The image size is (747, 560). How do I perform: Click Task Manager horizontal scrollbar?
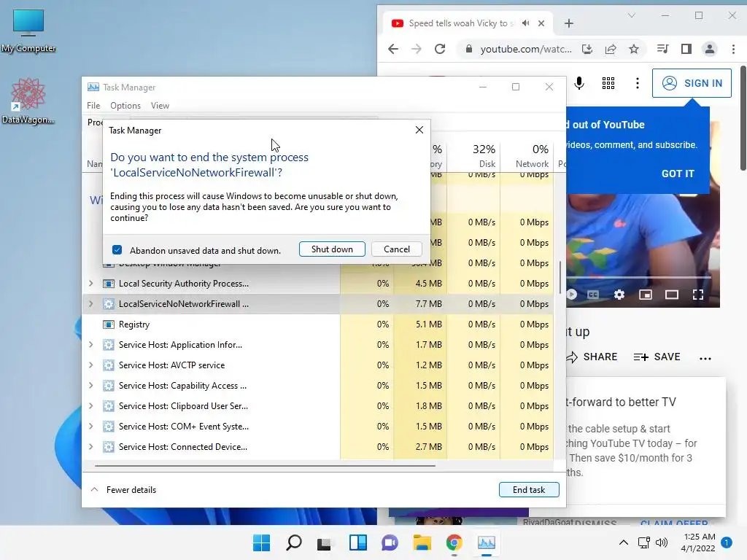tap(265, 465)
